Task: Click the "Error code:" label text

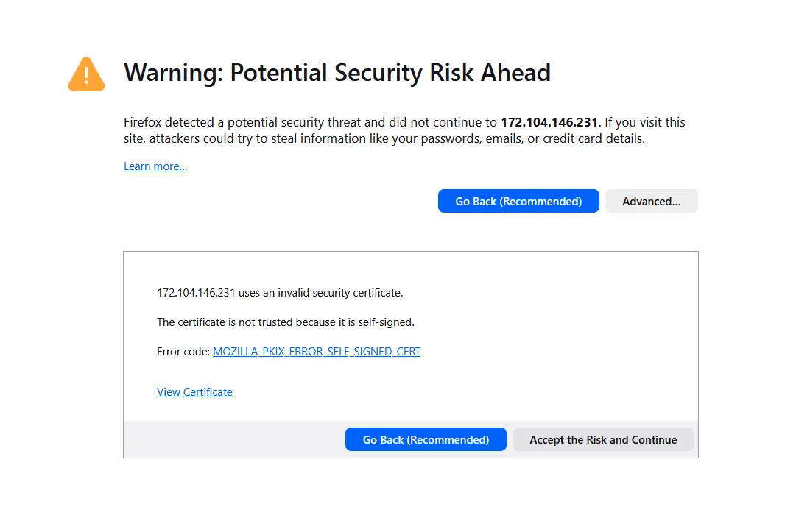Action: (x=183, y=352)
